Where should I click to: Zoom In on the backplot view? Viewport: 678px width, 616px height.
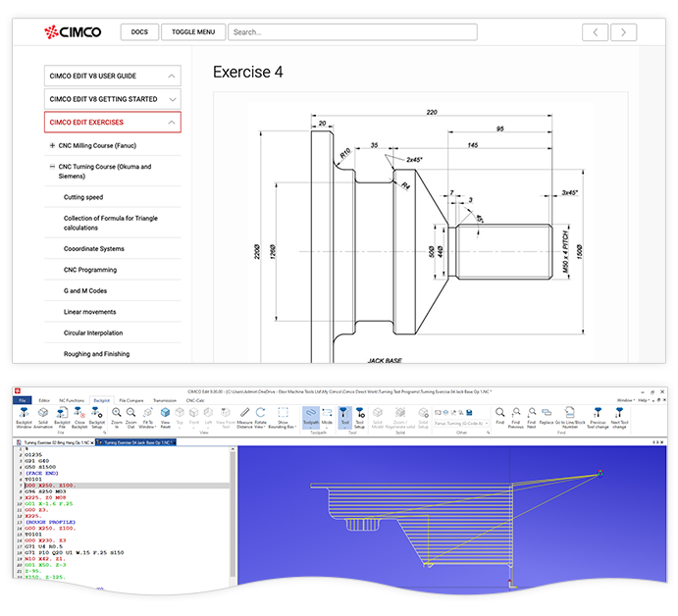[117, 417]
